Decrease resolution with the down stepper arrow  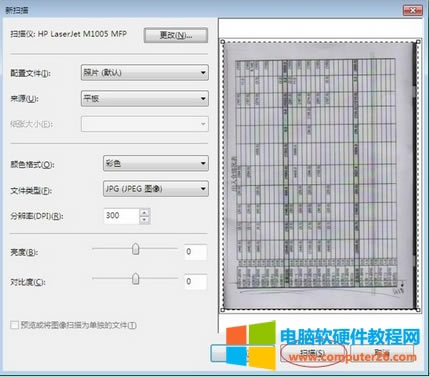(145, 220)
